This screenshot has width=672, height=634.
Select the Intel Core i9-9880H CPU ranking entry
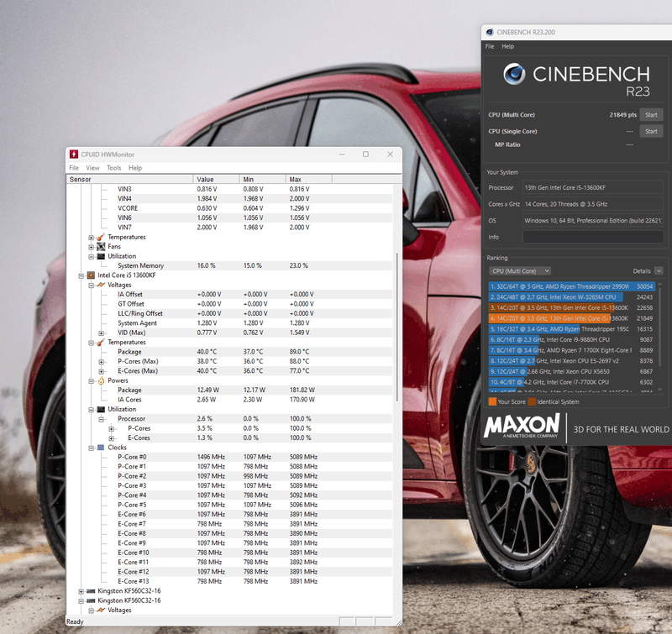coord(572,340)
